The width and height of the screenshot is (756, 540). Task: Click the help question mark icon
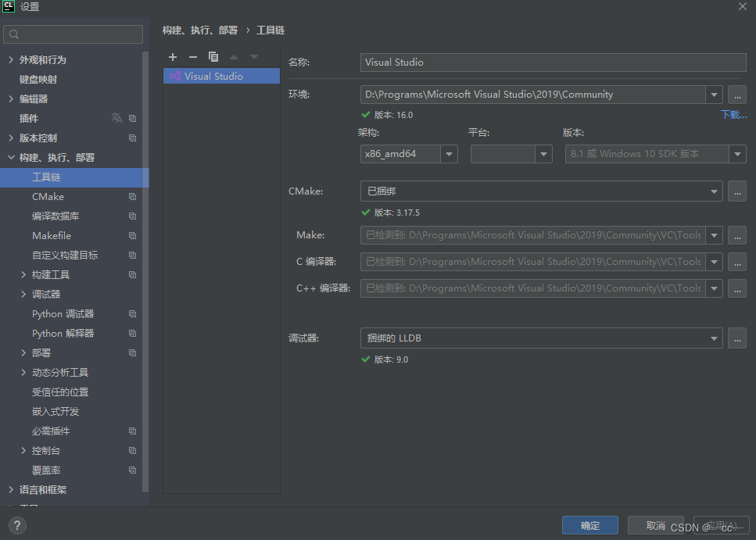pyautogui.click(x=16, y=524)
